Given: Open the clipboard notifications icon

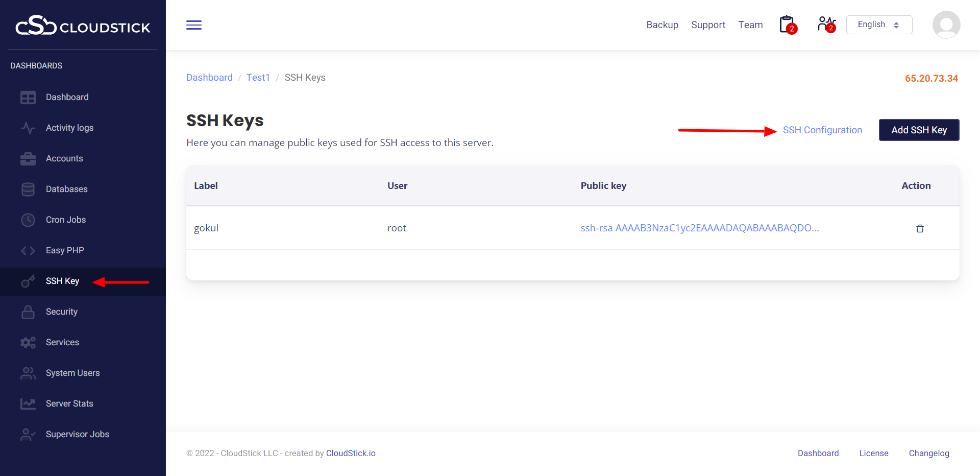Looking at the screenshot, I should coord(787,25).
